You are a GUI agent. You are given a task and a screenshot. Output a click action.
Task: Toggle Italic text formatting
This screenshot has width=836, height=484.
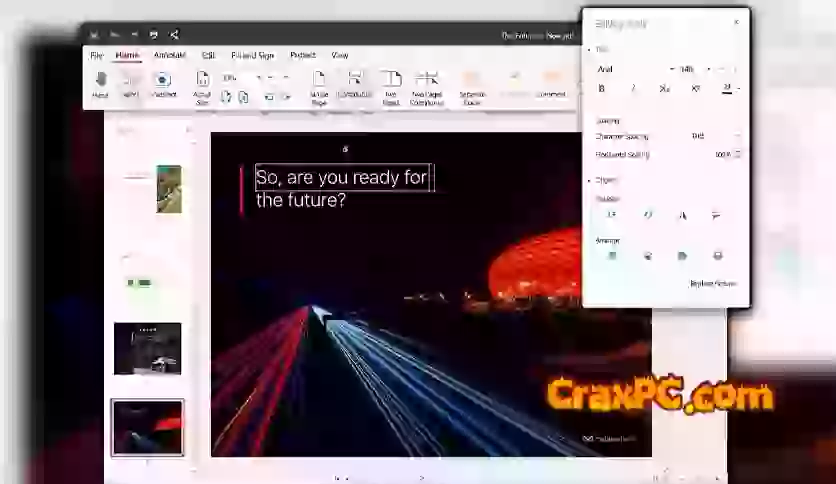pyautogui.click(x=632, y=89)
